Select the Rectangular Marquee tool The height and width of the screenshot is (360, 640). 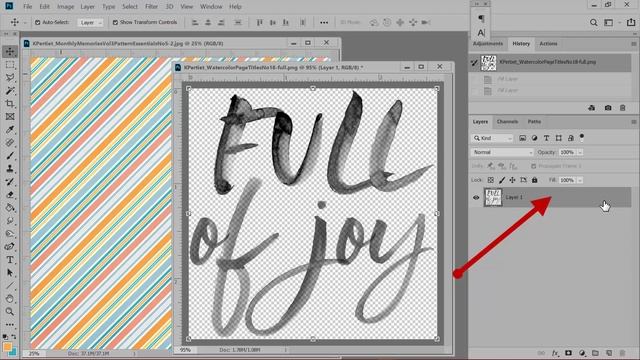coord(10,64)
